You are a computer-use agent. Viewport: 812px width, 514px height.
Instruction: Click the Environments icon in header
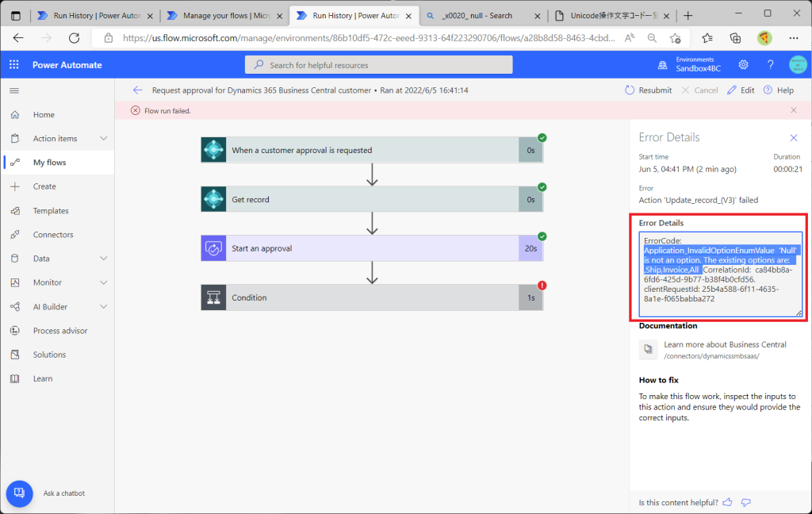click(x=662, y=65)
